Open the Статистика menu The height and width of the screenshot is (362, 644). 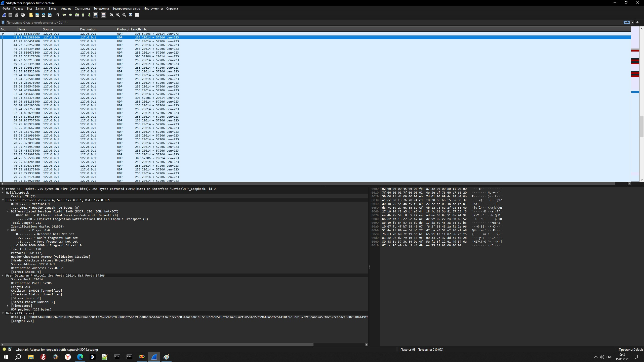pos(82,9)
